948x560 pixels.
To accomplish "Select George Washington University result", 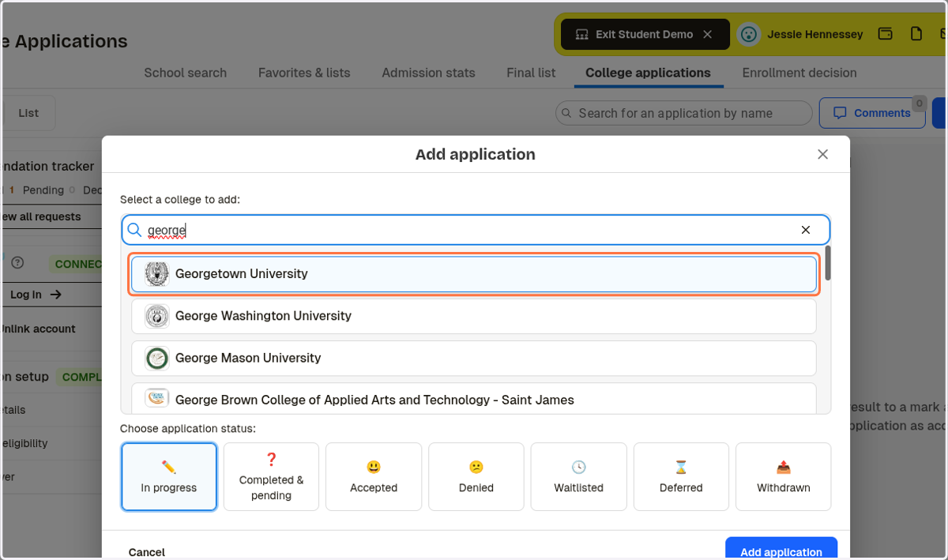I will click(x=474, y=316).
